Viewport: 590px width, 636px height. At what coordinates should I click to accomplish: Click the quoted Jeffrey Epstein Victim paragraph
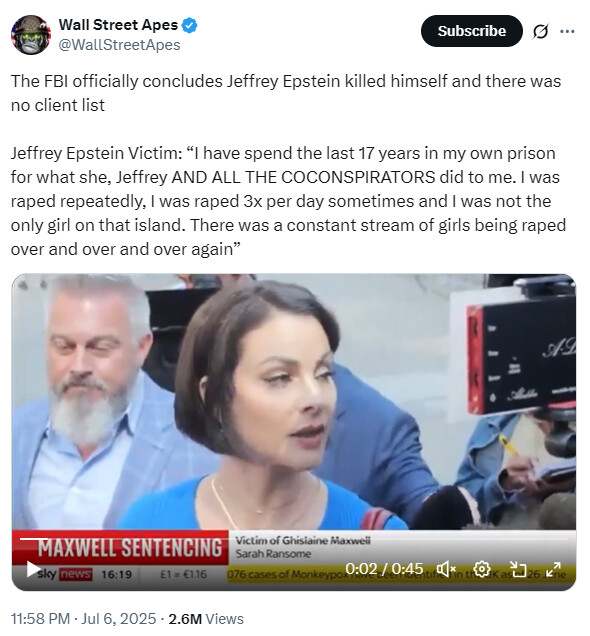click(288, 201)
